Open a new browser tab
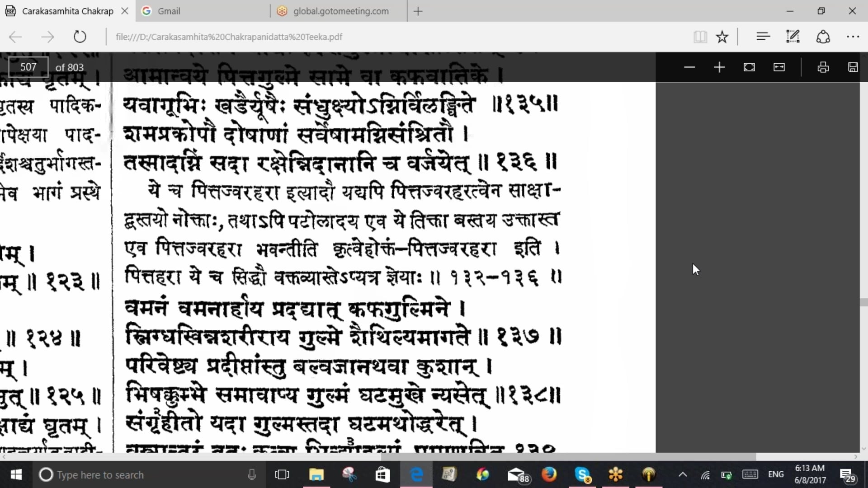This screenshot has width=868, height=488. 418,11
